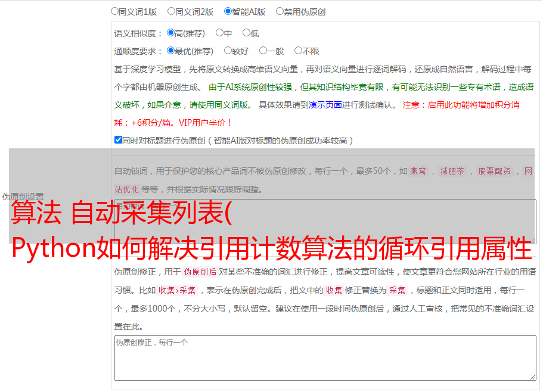The width and height of the screenshot is (543, 392).
Task: Choose 较好 for 通顺度要求
Action: (228, 51)
